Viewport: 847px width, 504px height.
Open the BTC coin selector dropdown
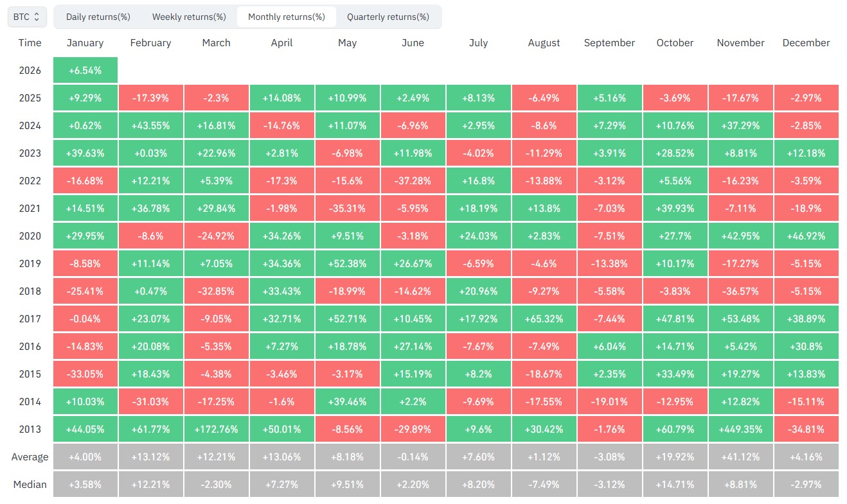coord(26,17)
